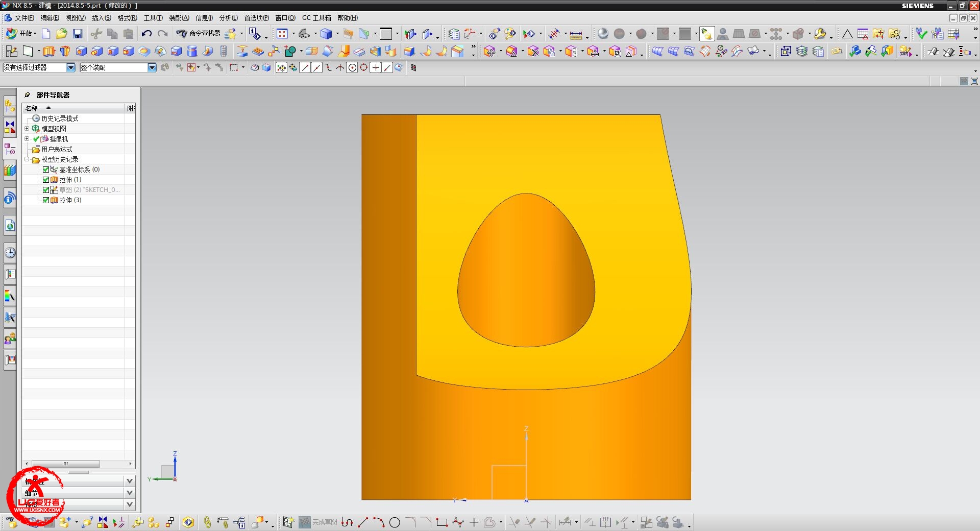Click the sketch Line tool icon
The image size is (980, 531).
[x=363, y=522]
